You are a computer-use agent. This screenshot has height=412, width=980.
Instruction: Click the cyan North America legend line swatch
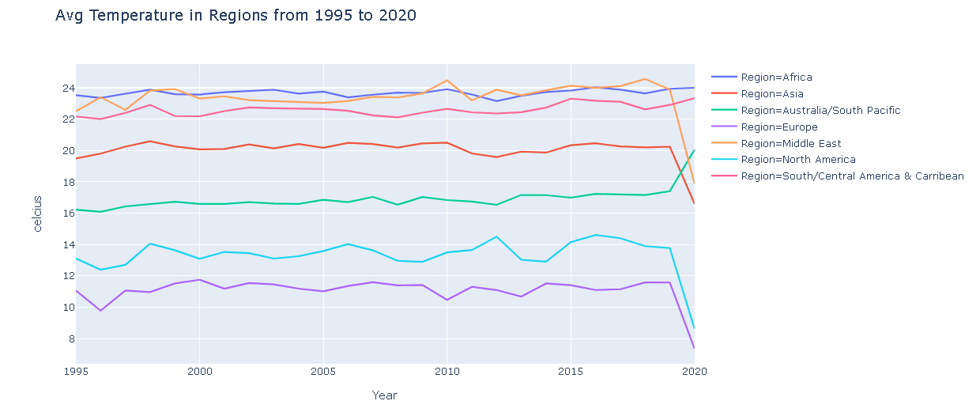(725, 160)
